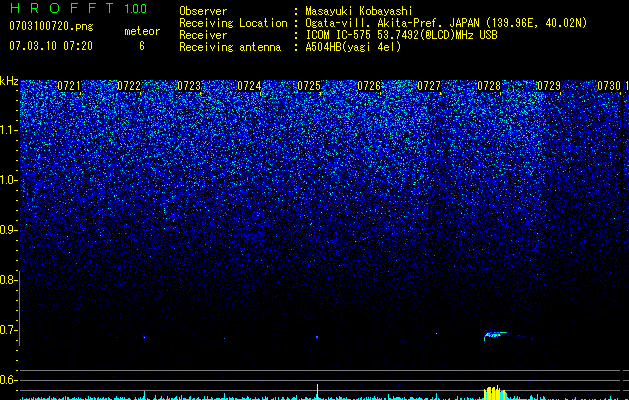The width and height of the screenshot is (629, 400).
Task: Click the yellow intensity spike below 0725
Action: (317, 392)
